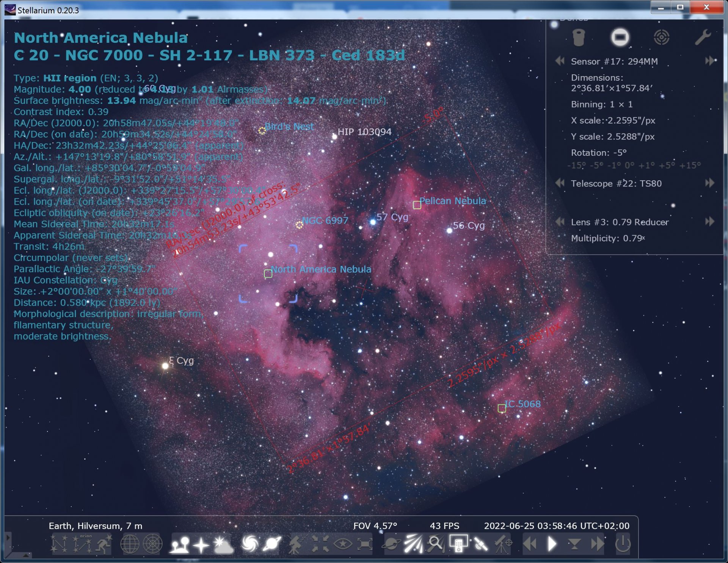Viewport: 728px width, 563px height.
Task: Select next lens arrow
Action: 709,221
